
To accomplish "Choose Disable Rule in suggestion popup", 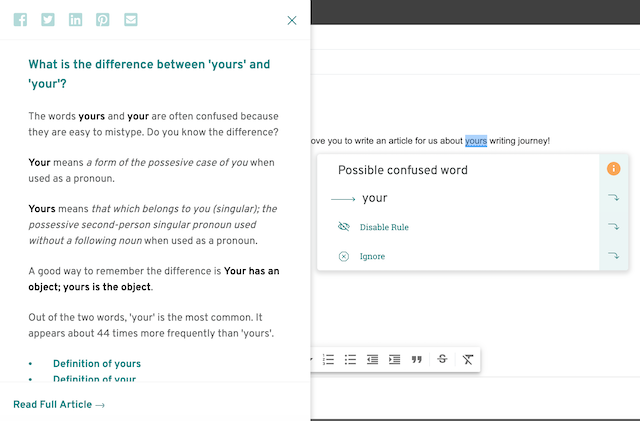I will click(384, 227).
